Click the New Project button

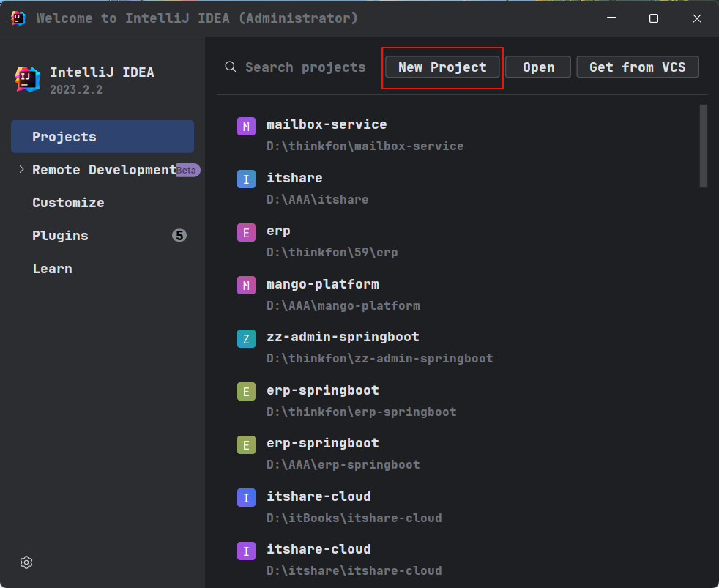pyautogui.click(x=442, y=67)
